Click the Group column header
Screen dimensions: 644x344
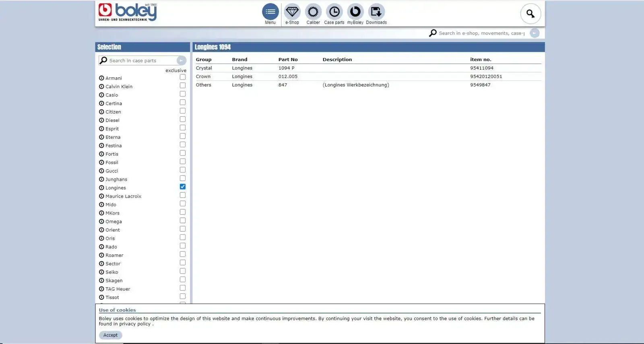(204, 60)
